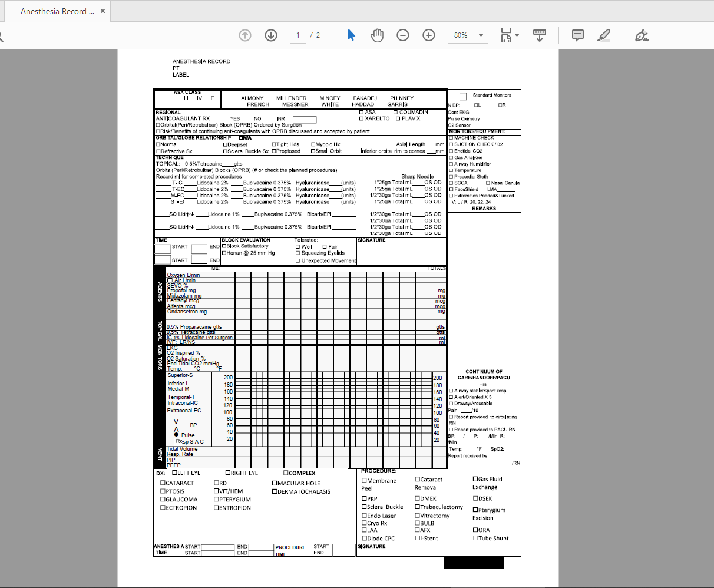Tick the Vitrectomy procedure checkbox
Image resolution: width=714 pixels, height=588 pixels.
point(418,516)
